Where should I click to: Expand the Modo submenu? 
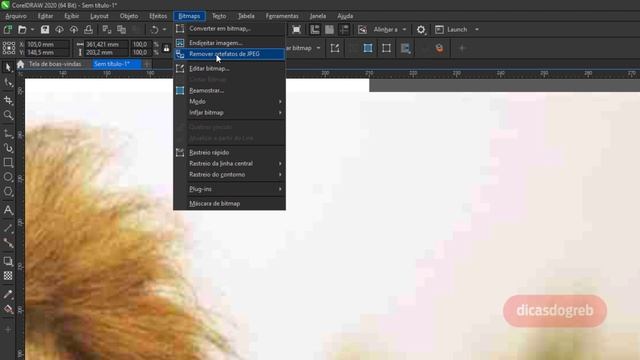coord(236,101)
